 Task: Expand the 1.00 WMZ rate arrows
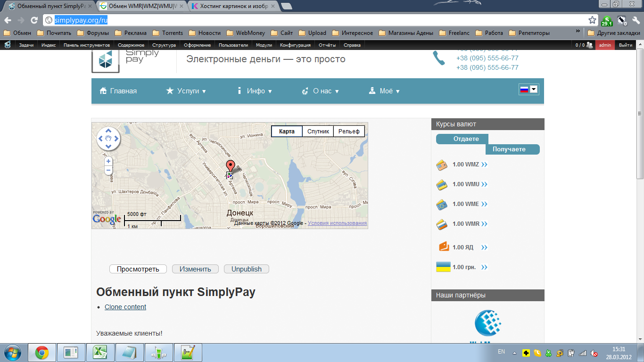pos(484,165)
